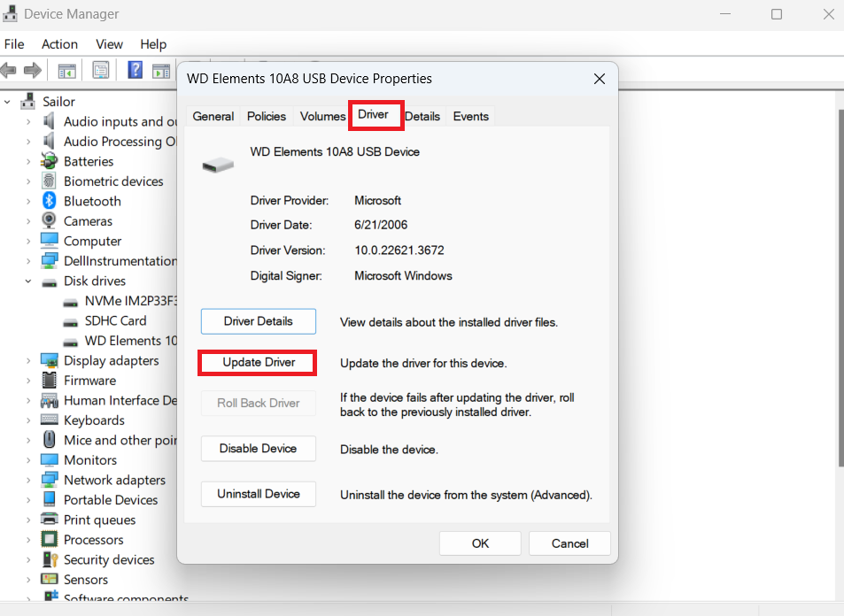Select the Portable Devices icon
This screenshot has height=616, width=844.
tap(49, 499)
